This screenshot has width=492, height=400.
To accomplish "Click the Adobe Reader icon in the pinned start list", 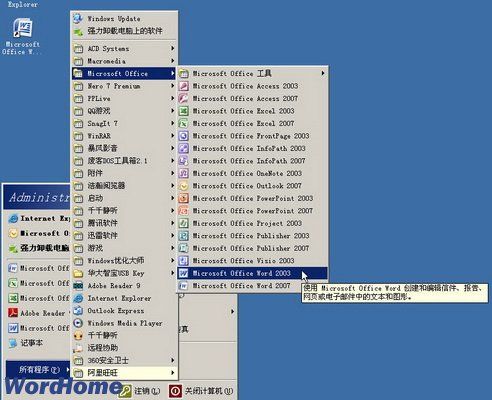I will pos(13,313).
